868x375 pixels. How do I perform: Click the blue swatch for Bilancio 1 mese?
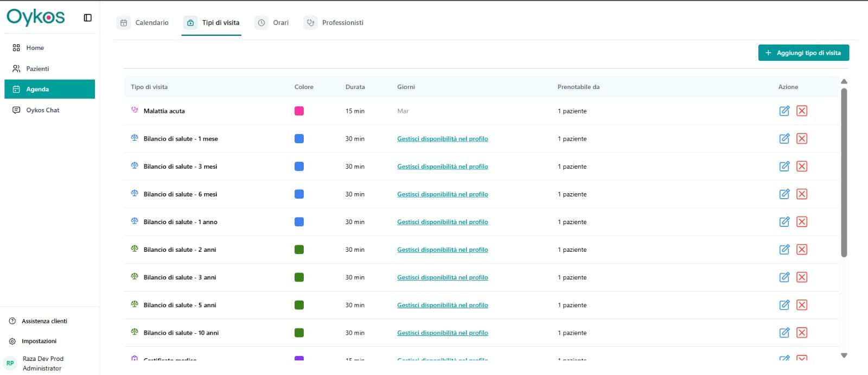tap(299, 138)
